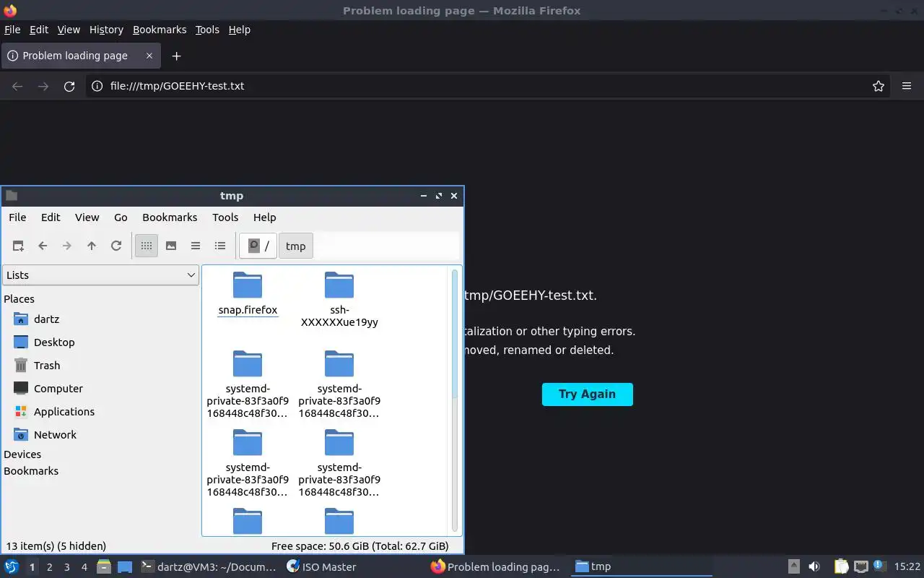The width and height of the screenshot is (924, 578).
Task: Open Firefox Tools menu
Action: [207, 30]
